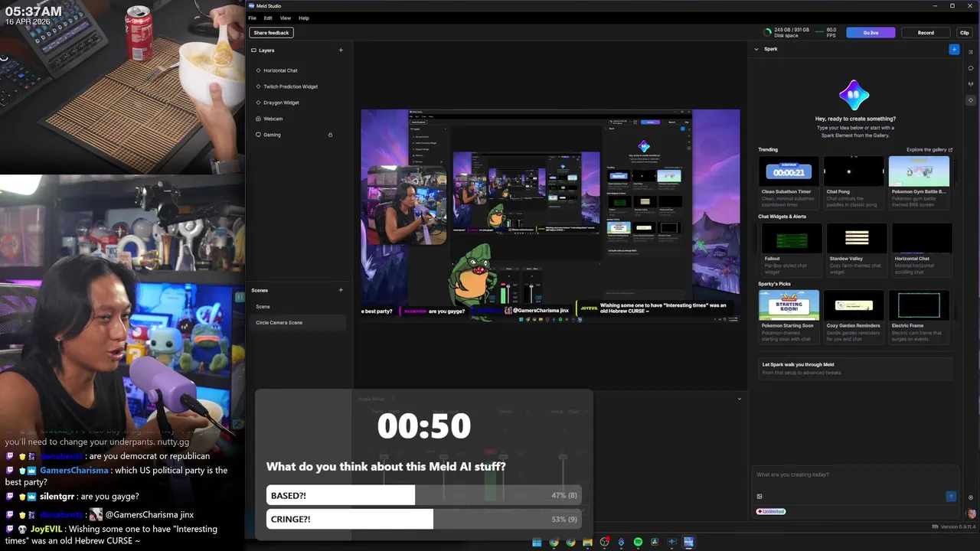Image resolution: width=980 pixels, height=551 pixels.
Task: Add a new layer with the Layers plus icon
Action: (x=341, y=51)
